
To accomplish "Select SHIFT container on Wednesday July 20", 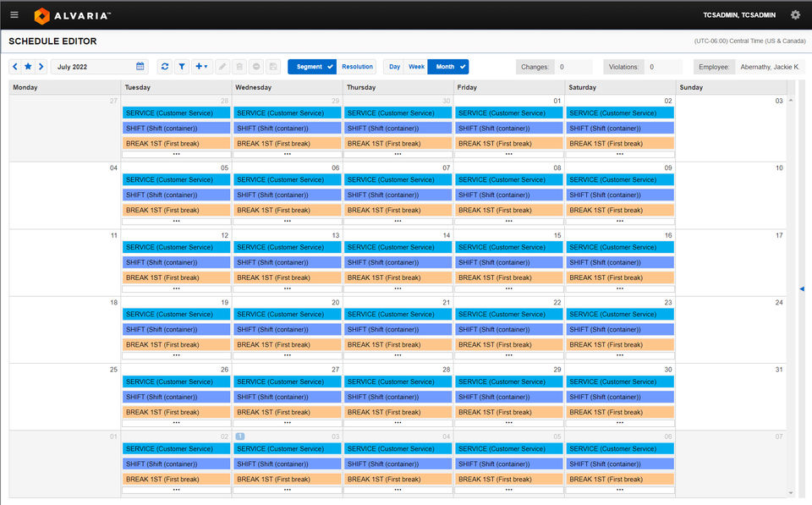I will 288,329.
